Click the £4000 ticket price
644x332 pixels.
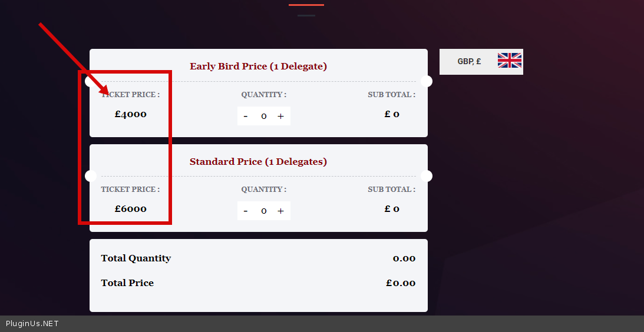click(131, 114)
